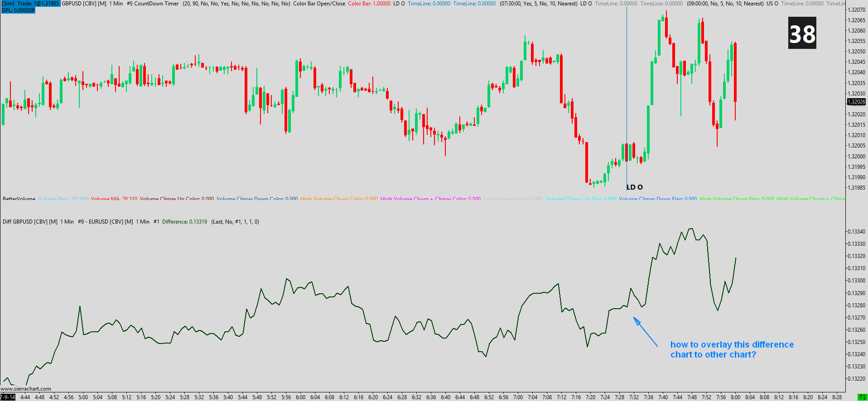Viewport: 868px width, 401px height.
Task: Select the "(07:30:00, Yes, 5, No, 10, Nearest)" settings text
Action: [x=539, y=4]
